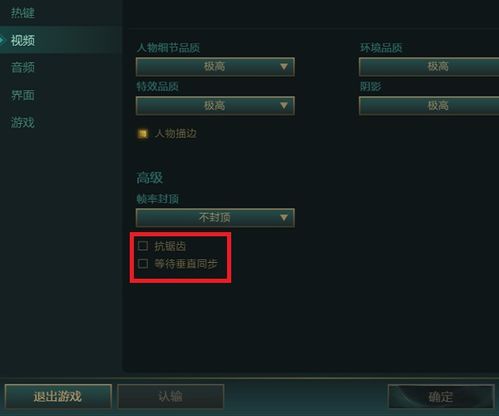Confirm settings with the 确定 button
The image size is (499, 416).
point(441,396)
